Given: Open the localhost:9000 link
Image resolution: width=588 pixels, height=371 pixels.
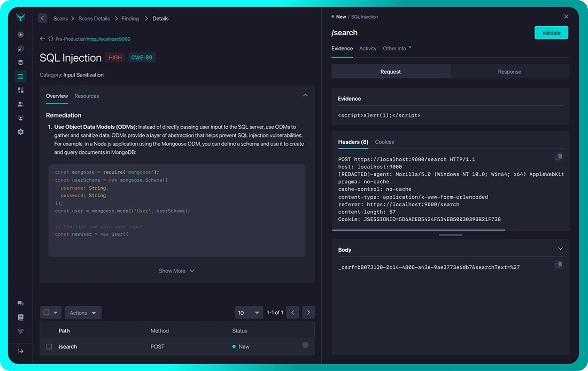Looking at the screenshot, I should [x=109, y=38].
